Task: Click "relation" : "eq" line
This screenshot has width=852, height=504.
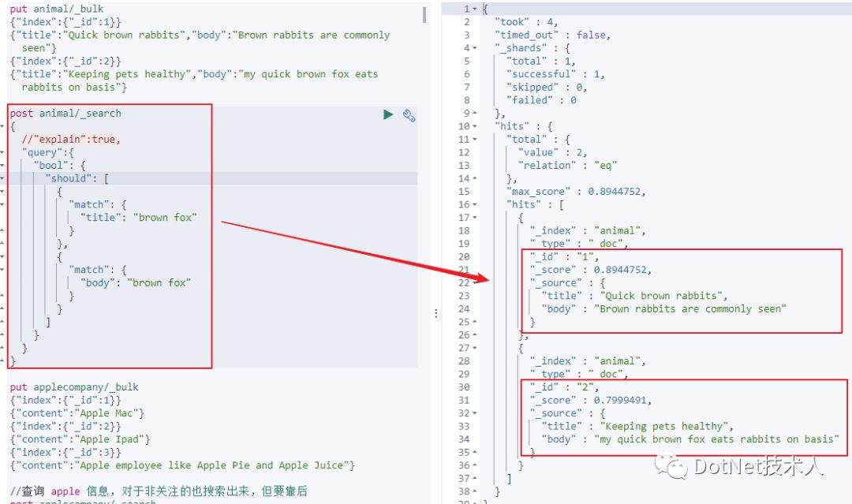Action: 567,166
